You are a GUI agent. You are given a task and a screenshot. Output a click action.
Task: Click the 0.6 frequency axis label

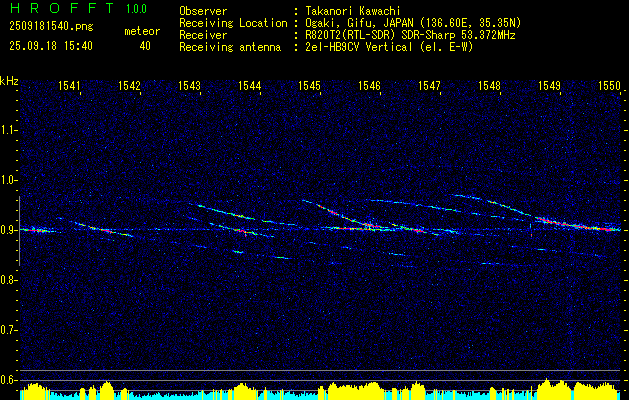[x=8, y=380]
